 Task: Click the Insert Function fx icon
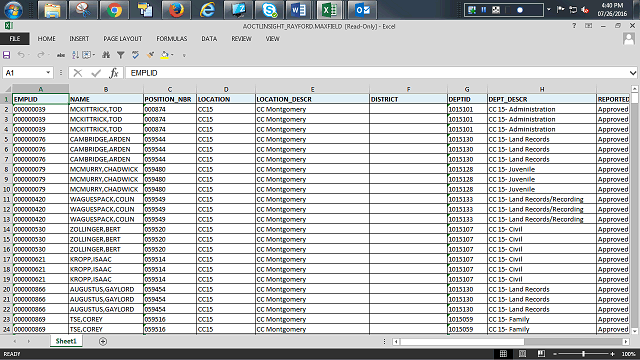(x=114, y=73)
